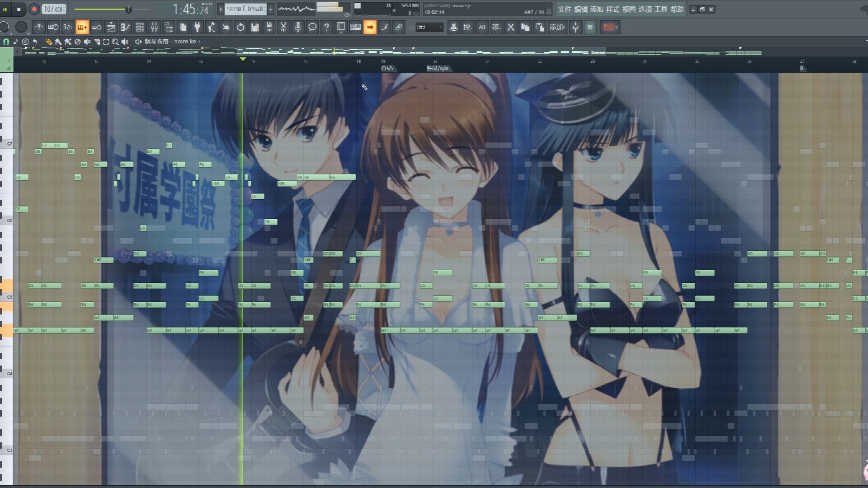Image resolution: width=868 pixels, height=488 pixels.
Task: Toggle the link multilink controllers icon
Action: (398, 28)
